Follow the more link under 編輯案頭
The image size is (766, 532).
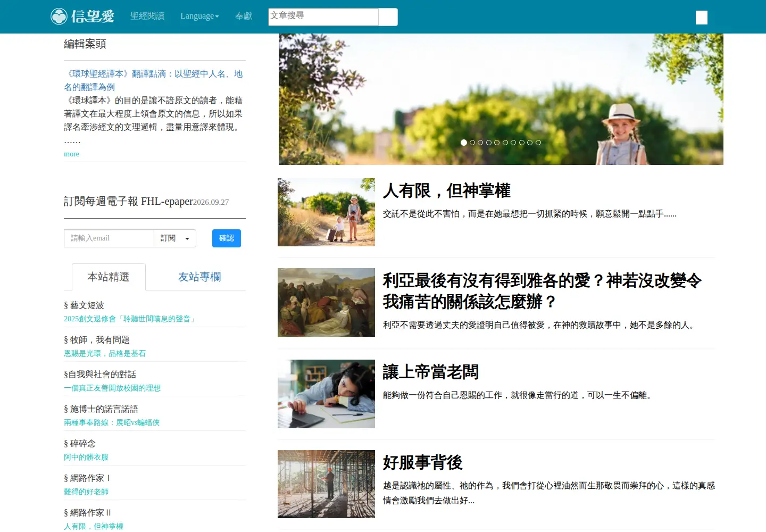click(71, 154)
